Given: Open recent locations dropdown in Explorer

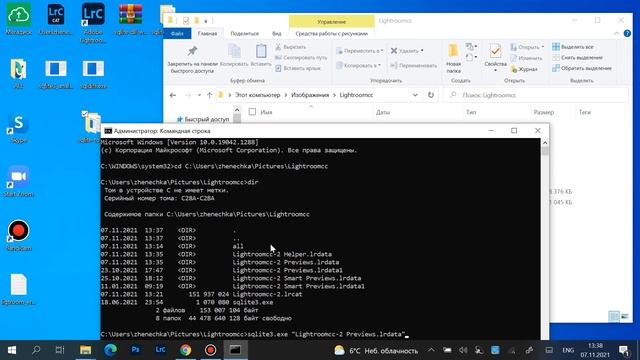Looking at the screenshot, I should 199,95.
